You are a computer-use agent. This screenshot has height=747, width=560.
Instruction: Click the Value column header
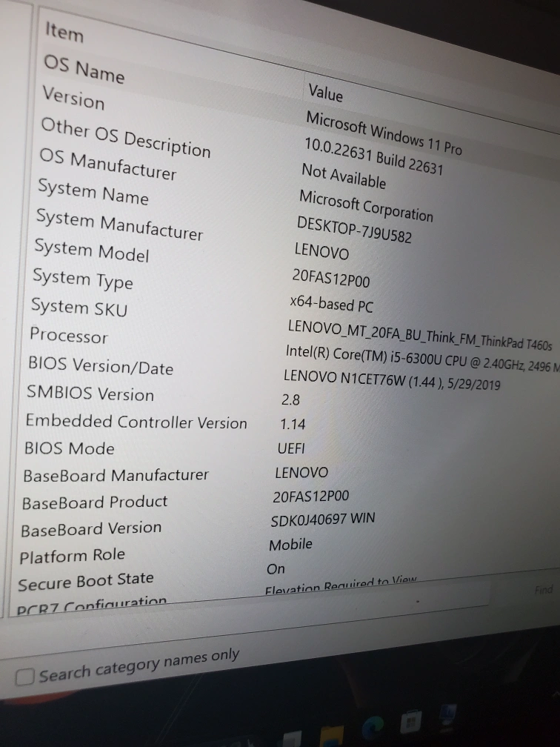pos(326,93)
